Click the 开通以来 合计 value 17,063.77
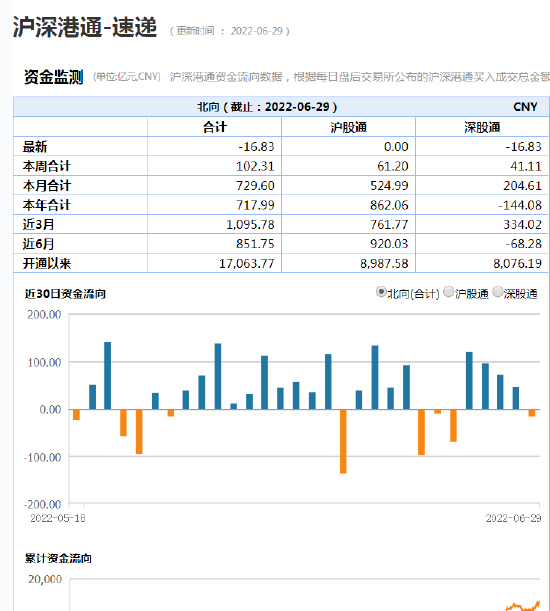The image size is (550, 611). (x=246, y=263)
